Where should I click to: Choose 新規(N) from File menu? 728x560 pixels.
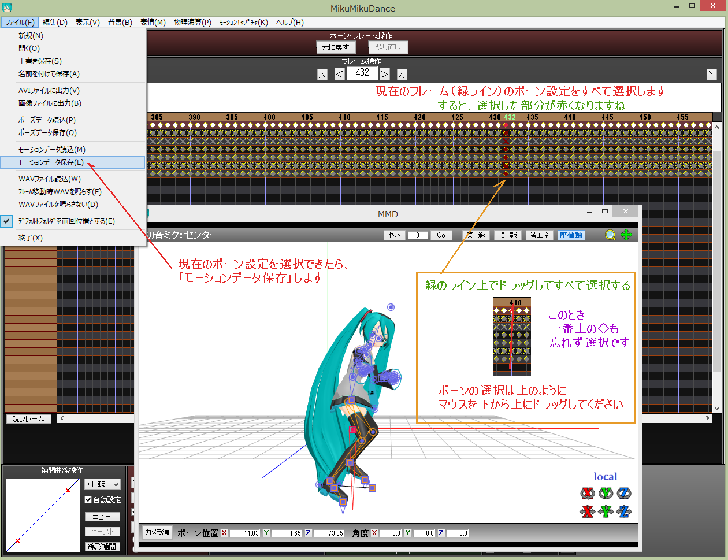coord(73,35)
